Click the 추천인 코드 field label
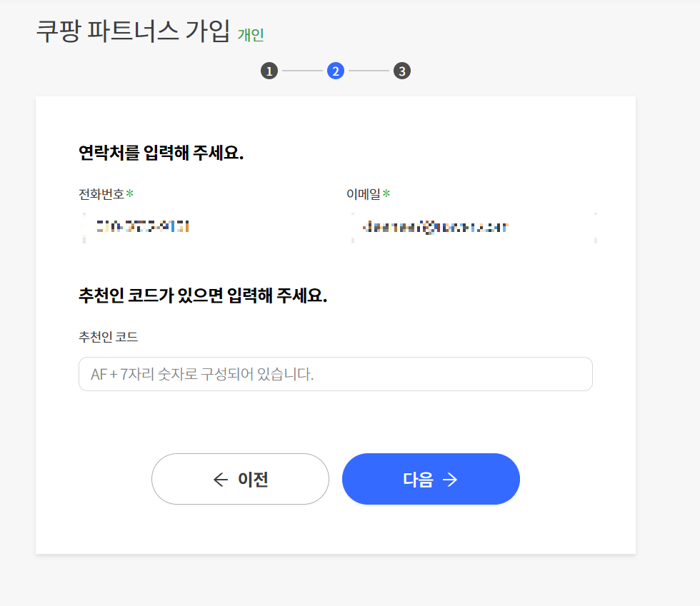Screen dimensions: 700x606 click(109, 337)
